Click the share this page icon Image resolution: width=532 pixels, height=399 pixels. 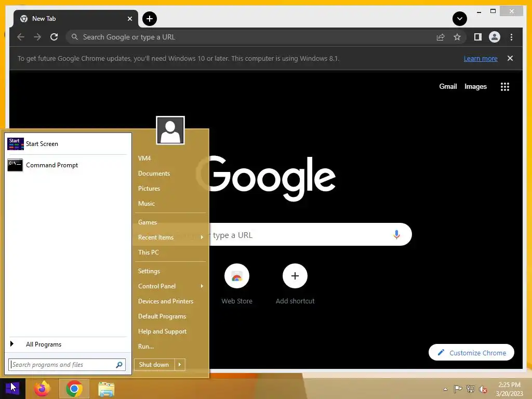pyautogui.click(x=441, y=37)
